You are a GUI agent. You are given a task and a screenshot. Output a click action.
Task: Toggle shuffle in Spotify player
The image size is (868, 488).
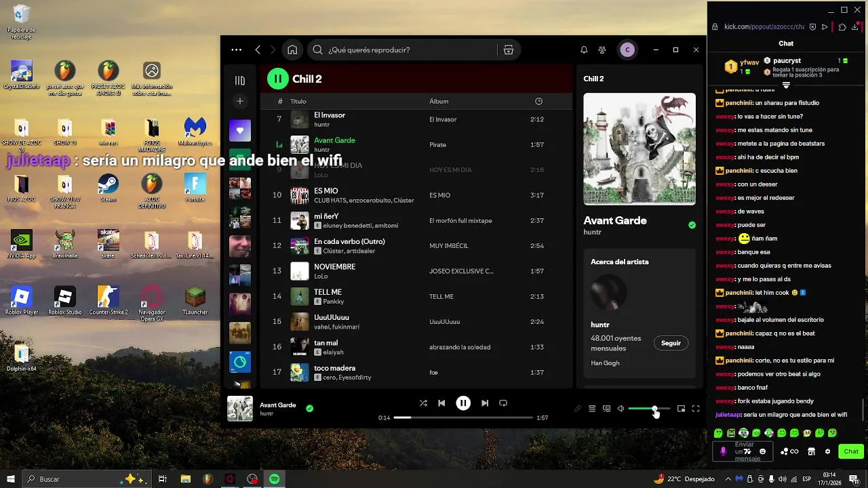423,403
